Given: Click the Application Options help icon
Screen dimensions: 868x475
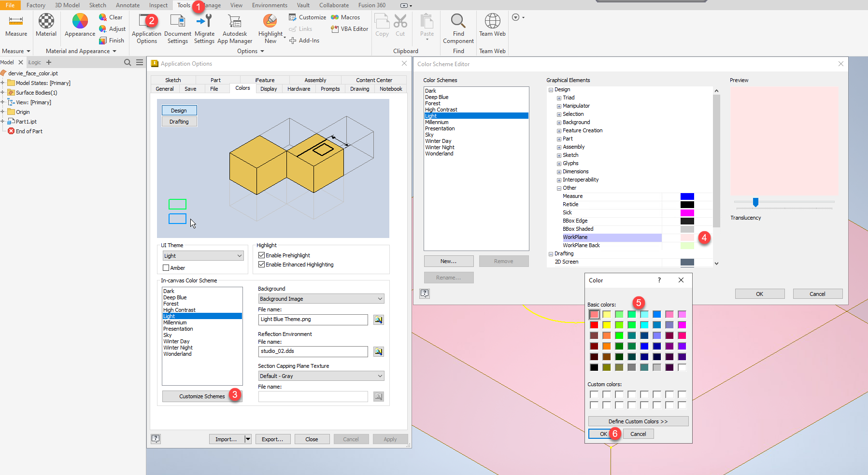Looking at the screenshot, I should [x=156, y=439].
